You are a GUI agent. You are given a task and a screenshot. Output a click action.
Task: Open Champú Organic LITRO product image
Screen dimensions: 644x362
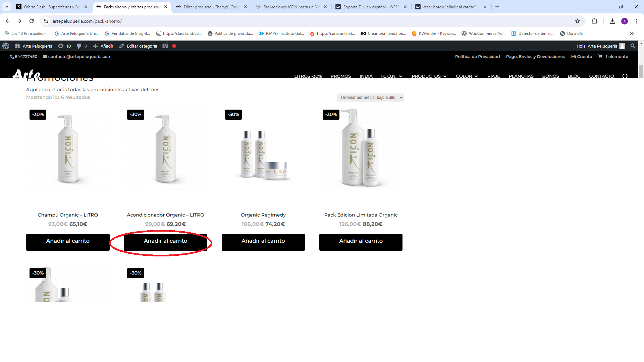[68, 148]
